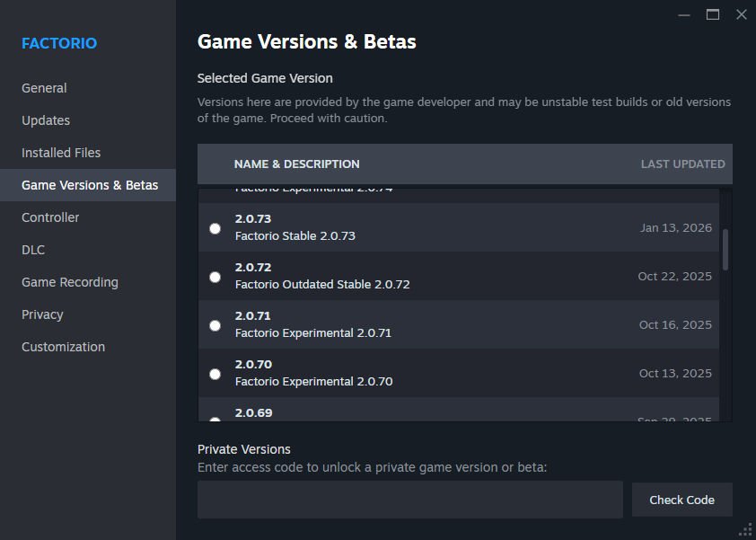View Game Recording settings
756x540 pixels.
(69, 282)
